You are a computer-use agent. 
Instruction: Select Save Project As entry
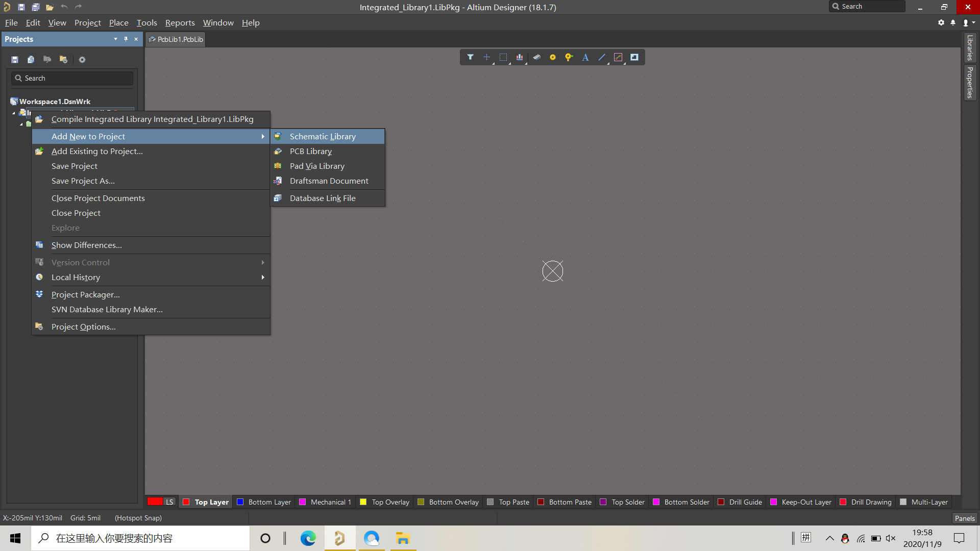[151, 181]
